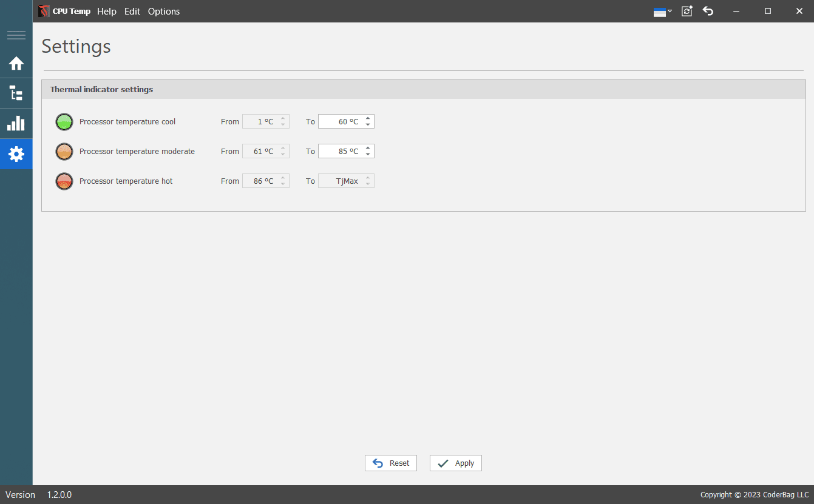Decrease the moderate temperature To value
Image resolution: width=814 pixels, height=504 pixels.
368,155
